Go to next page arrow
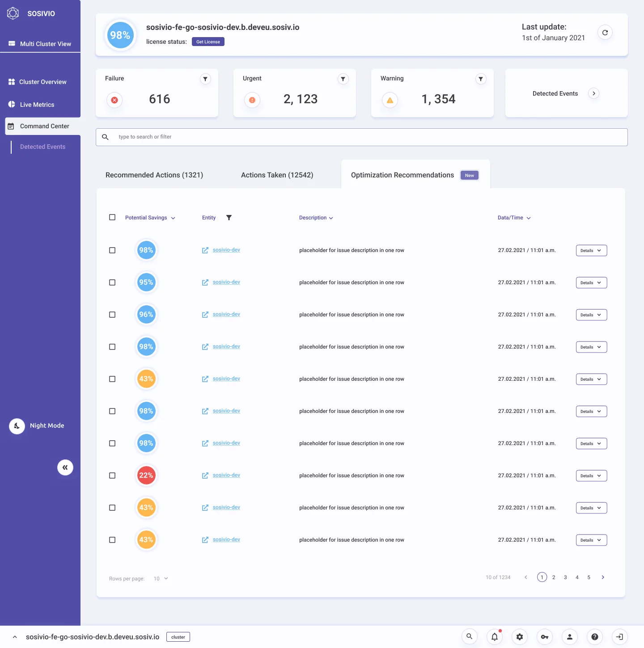The height and width of the screenshot is (648, 644). pos(603,577)
